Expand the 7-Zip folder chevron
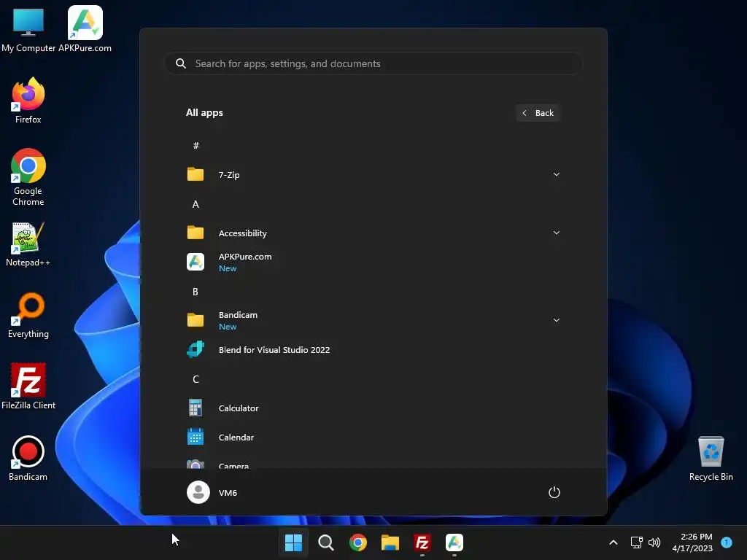The height and width of the screenshot is (560, 747). (x=557, y=174)
